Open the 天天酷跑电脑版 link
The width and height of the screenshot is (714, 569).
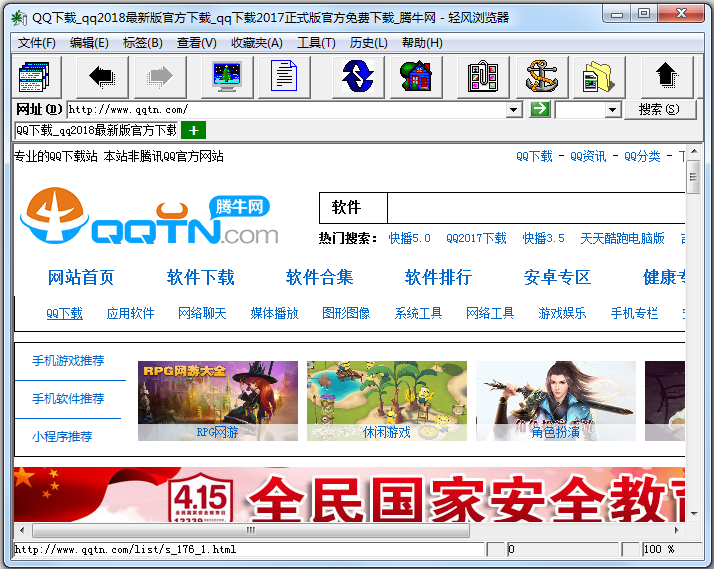coord(622,238)
